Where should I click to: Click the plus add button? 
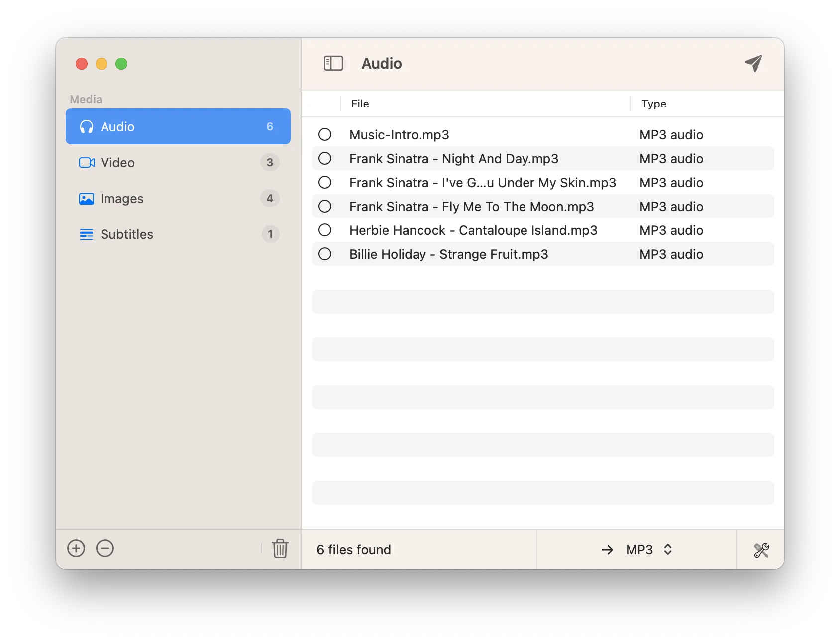[76, 549]
